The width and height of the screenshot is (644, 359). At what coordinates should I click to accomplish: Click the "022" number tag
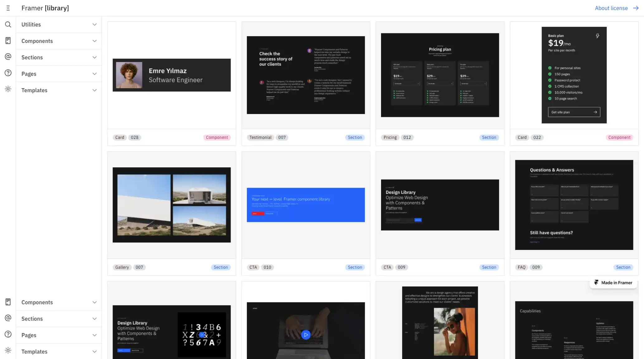(x=537, y=137)
